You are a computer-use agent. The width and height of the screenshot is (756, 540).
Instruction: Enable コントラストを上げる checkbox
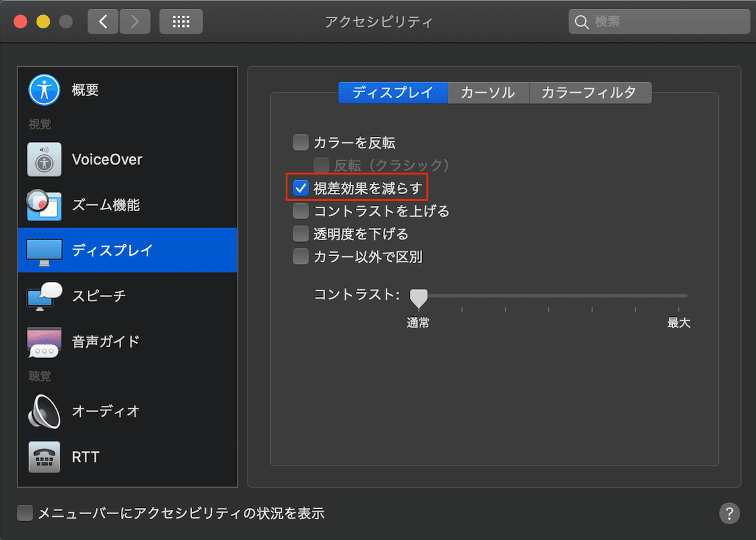pos(301,210)
